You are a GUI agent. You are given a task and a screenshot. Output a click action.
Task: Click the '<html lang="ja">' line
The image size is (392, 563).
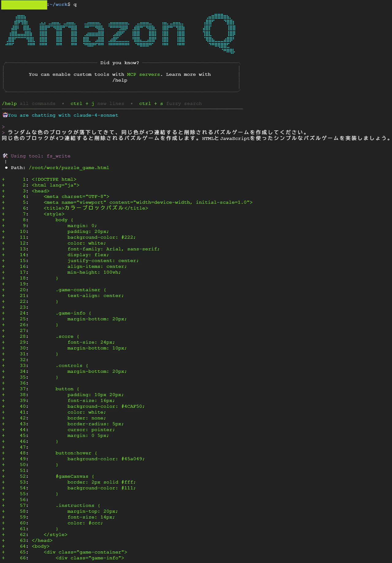(55, 185)
